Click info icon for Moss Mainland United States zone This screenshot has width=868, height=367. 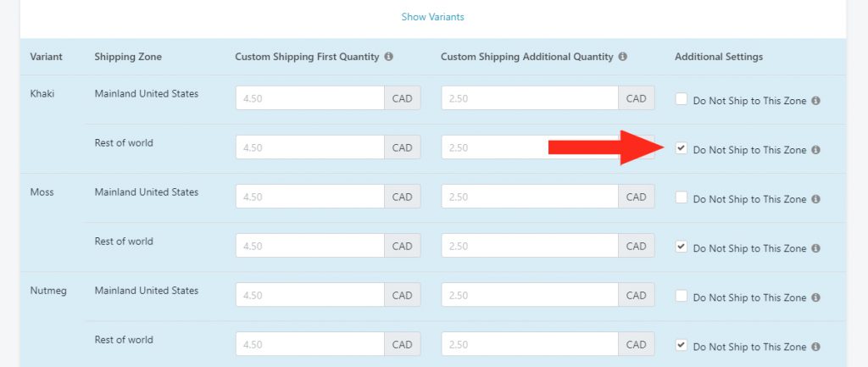click(x=815, y=199)
